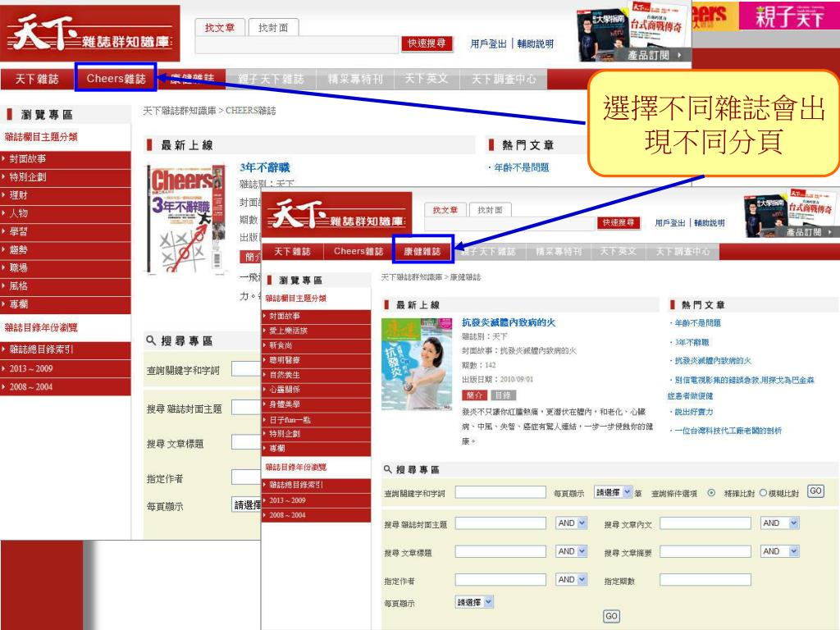Open 親子天下 pink banner at top right

[x=789, y=16]
